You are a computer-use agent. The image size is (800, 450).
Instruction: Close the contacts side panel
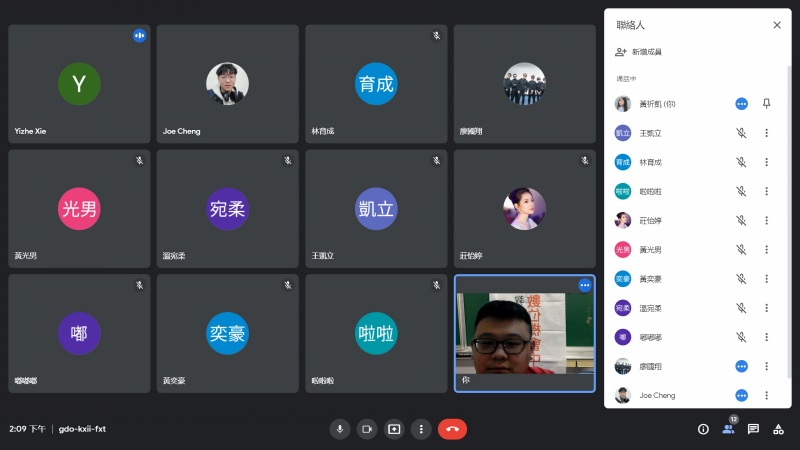777,25
